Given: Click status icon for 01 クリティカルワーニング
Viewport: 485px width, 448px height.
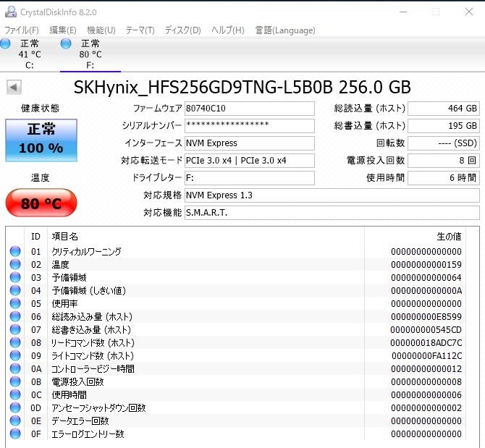Looking at the screenshot, I should (15, 251).
